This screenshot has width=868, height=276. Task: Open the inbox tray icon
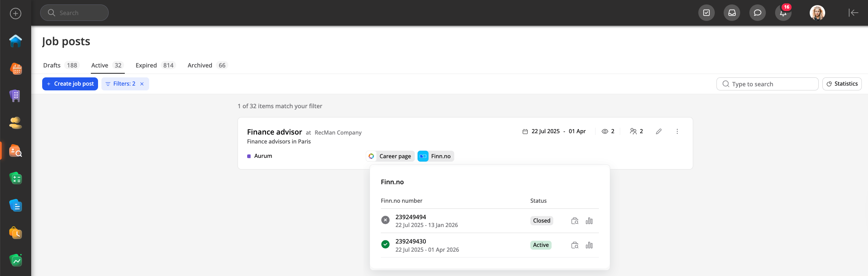(732, 13)
